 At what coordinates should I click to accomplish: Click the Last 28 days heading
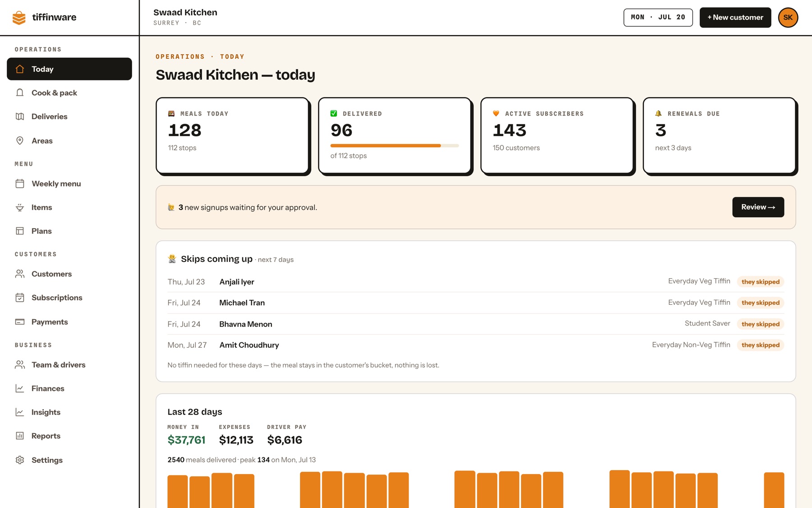[195, 412]
